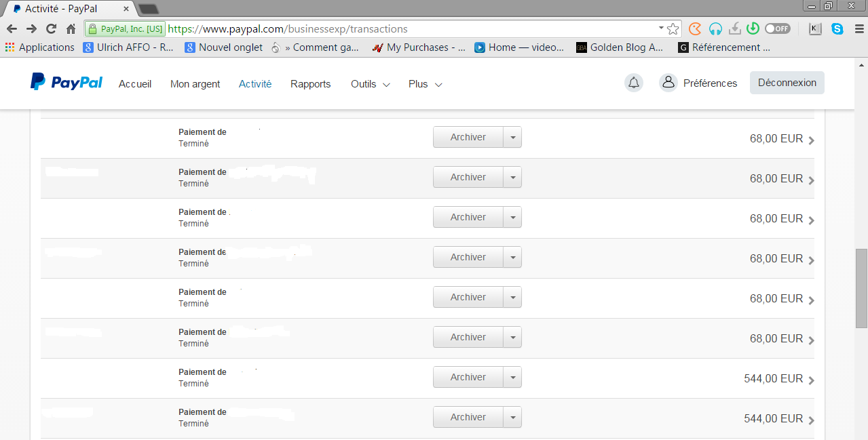This screenshot has height=440, width=868.
Task: Expand the Outils dropdown menu
Action: (370, 84)
